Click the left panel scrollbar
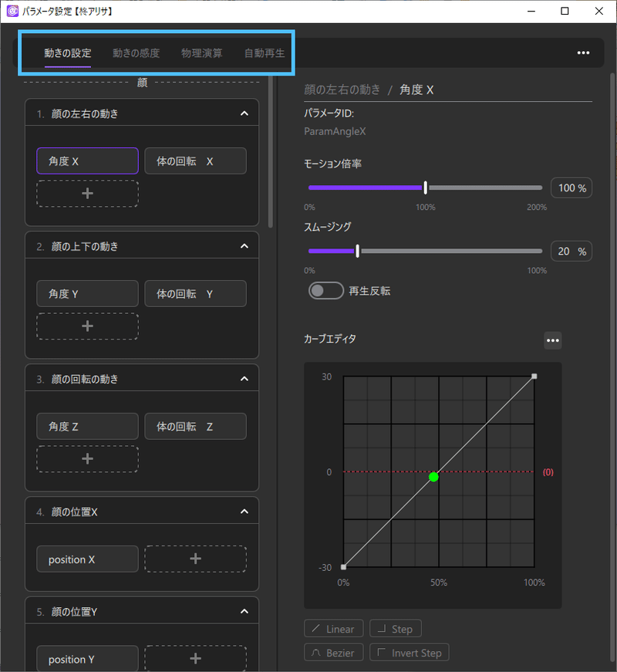Image resolution: width=617 pixels, height=672 pixels. click(x=271, y=151)
